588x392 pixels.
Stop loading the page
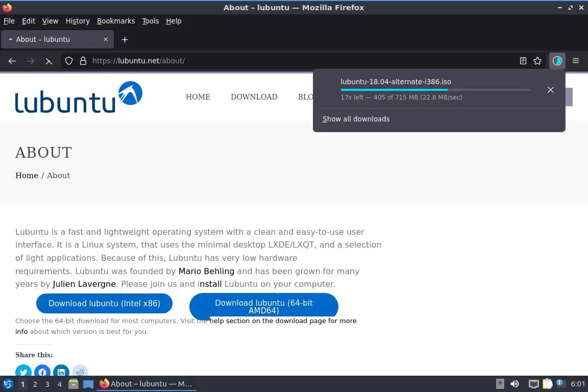click(49, 61)
